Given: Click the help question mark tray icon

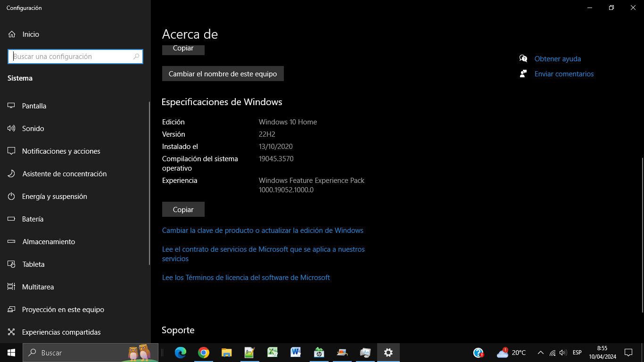Looking at the screenshot, I should click(x=479, y=353).
